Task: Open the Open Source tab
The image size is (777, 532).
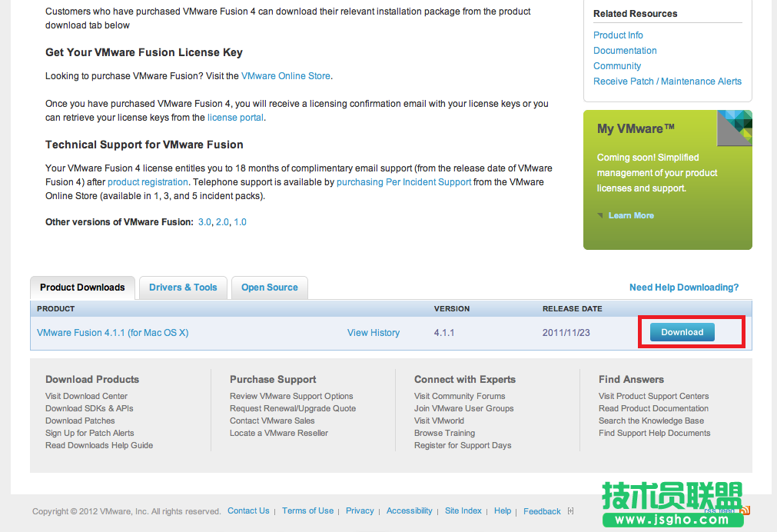Action: click(x=269, y=287)
